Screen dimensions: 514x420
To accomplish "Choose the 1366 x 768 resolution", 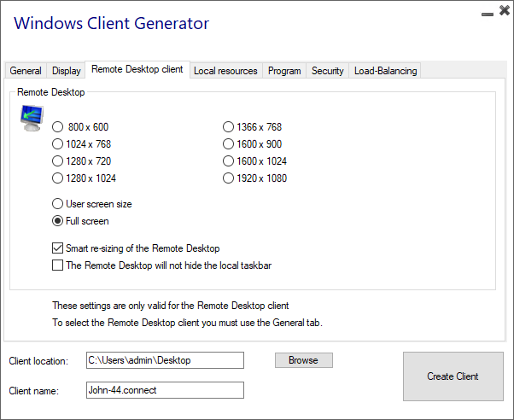I will pos(229,127).
